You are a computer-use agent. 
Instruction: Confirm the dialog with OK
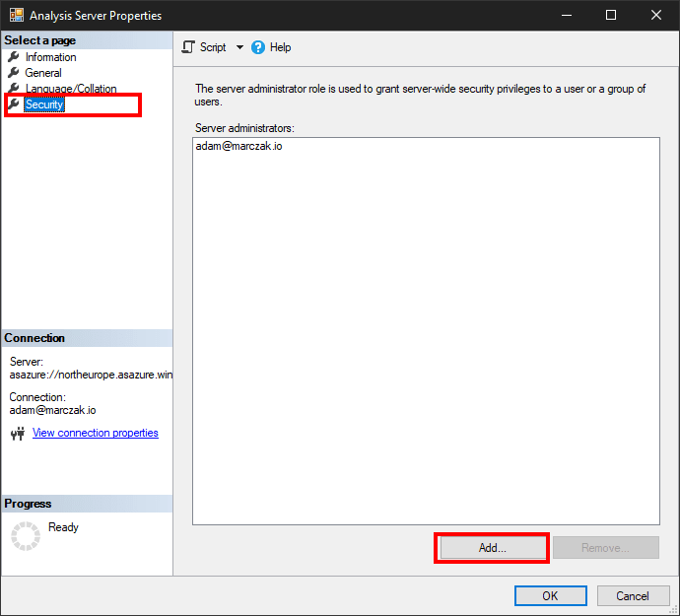pos(550,595)
